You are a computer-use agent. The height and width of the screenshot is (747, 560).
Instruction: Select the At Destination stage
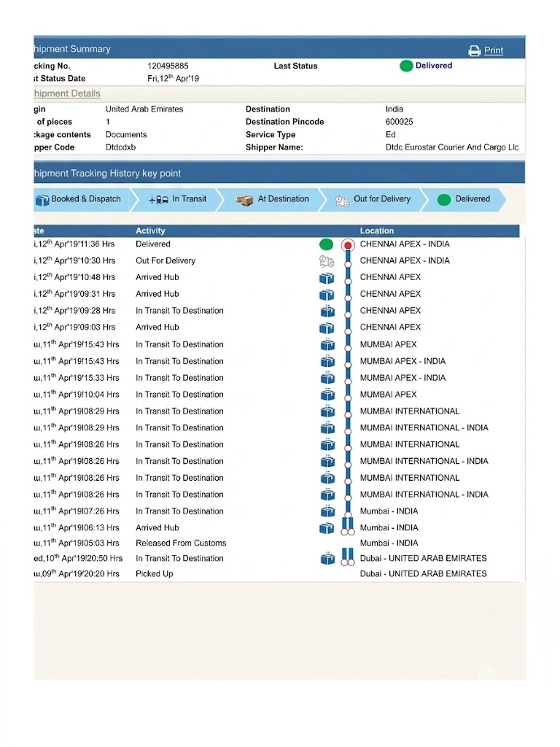click(x=273, y=199)
